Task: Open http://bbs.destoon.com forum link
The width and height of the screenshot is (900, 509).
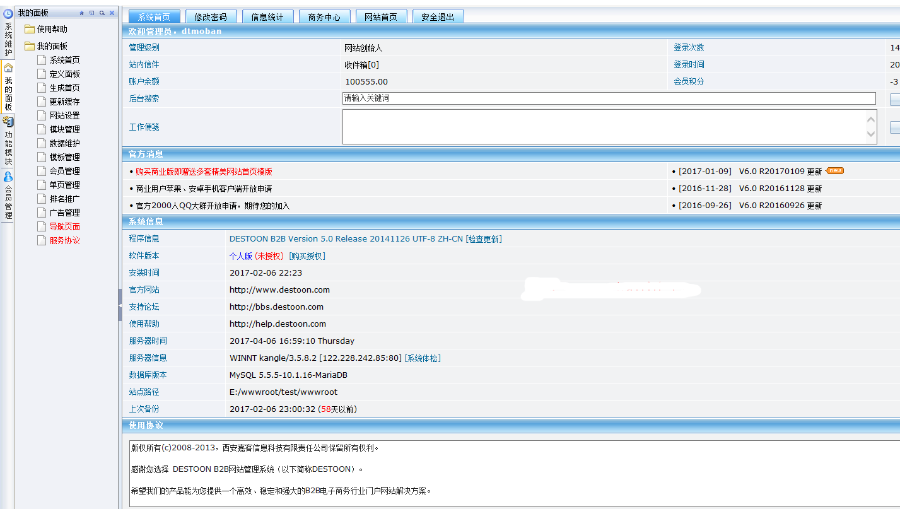Action: pos(276,307)
